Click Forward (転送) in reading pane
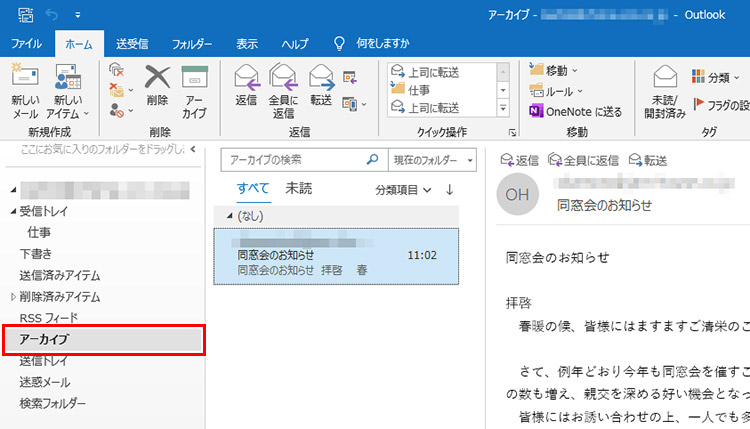The height and width of the screenshot is (429, 750). (x=647, y=160)
